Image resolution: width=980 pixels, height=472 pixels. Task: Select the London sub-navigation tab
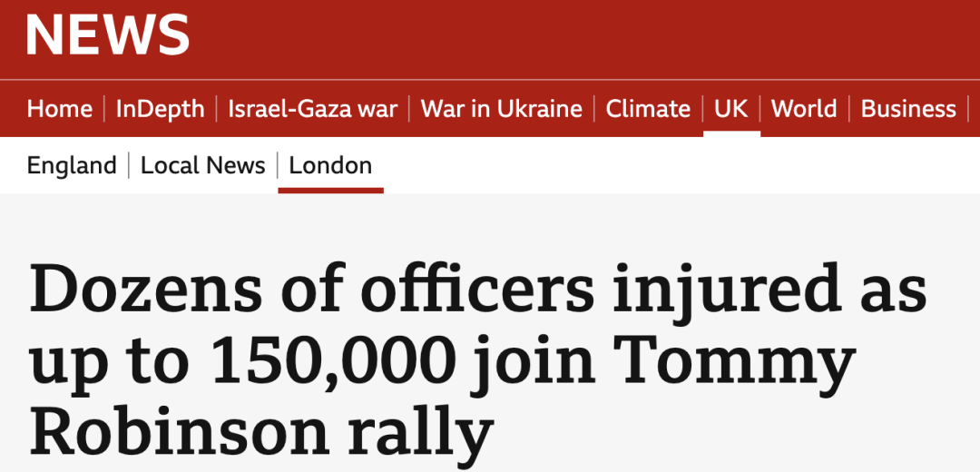tap(330, 166)
